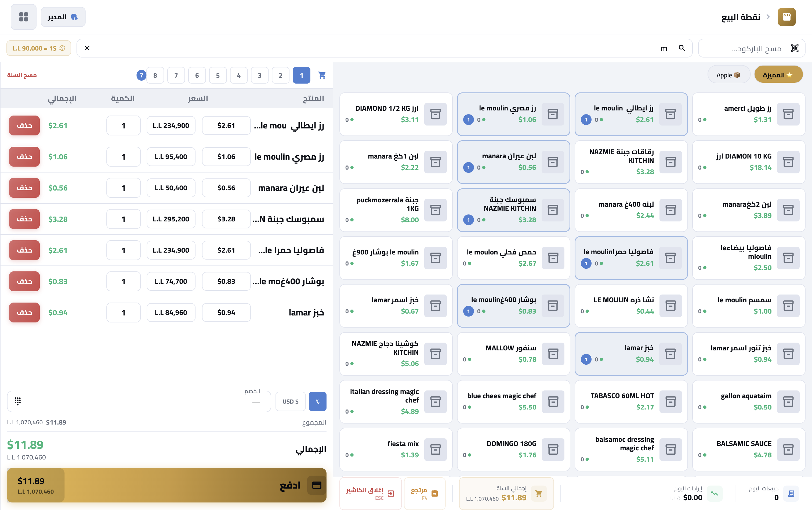812x510 pixels.
Task: Delete خبز lamar from the cart
Action: (24, 312)
